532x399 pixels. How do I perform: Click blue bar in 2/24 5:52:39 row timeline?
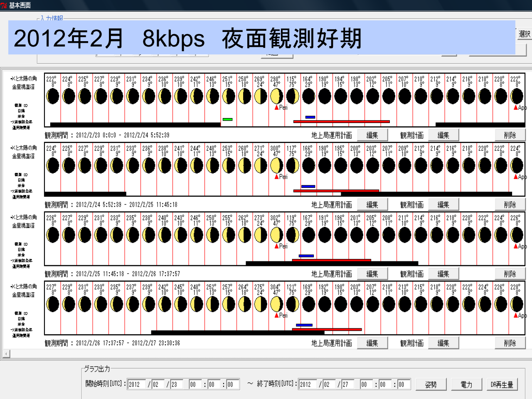point(308,187)
